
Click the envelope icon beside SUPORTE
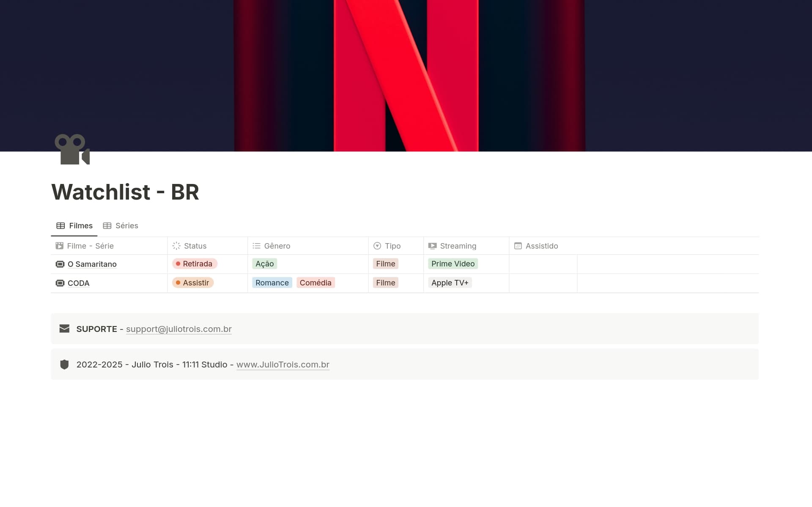click(x=64, y=329)
